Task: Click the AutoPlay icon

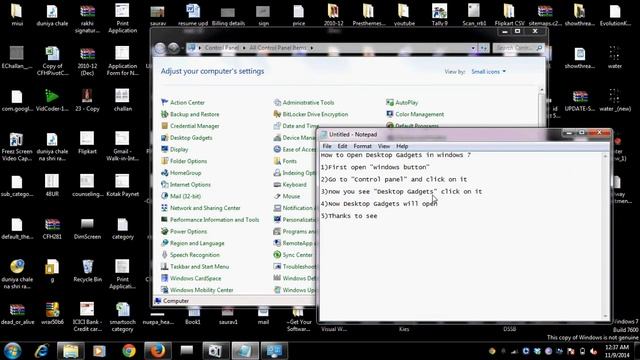Action: point(390,102)
